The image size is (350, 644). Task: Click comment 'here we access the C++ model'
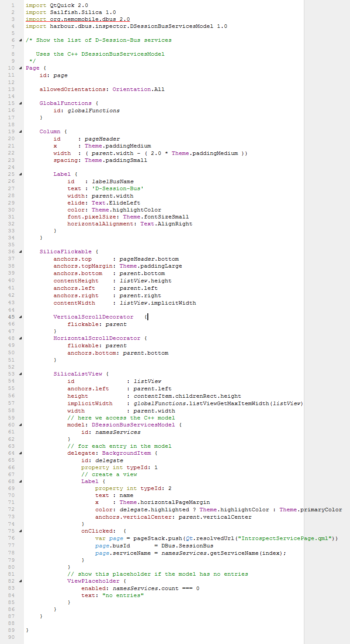tap(121, 418)
